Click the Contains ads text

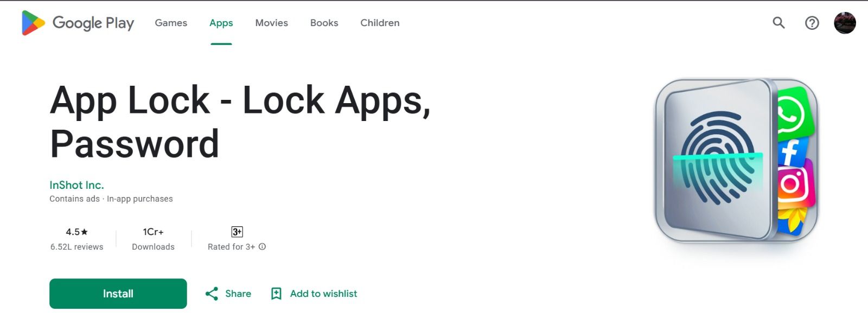[x=74, y=199]
